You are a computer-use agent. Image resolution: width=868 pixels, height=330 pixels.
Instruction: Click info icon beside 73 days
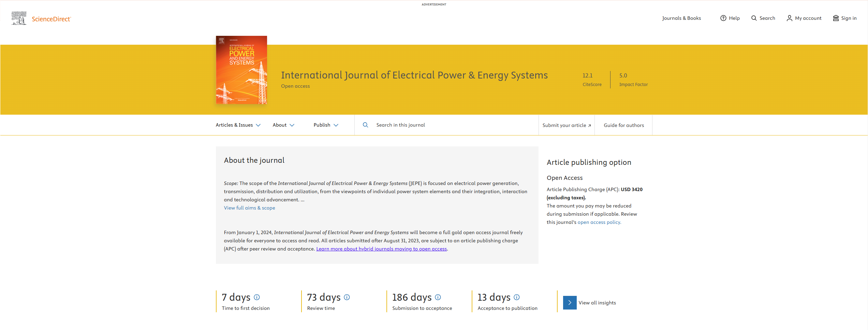[347, 297]
